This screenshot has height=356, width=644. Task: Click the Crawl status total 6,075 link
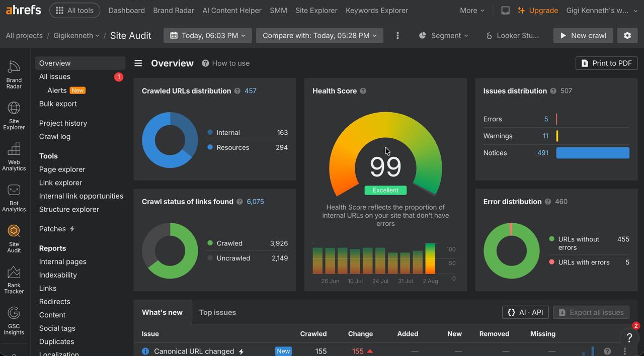click(x=255, y=202)
